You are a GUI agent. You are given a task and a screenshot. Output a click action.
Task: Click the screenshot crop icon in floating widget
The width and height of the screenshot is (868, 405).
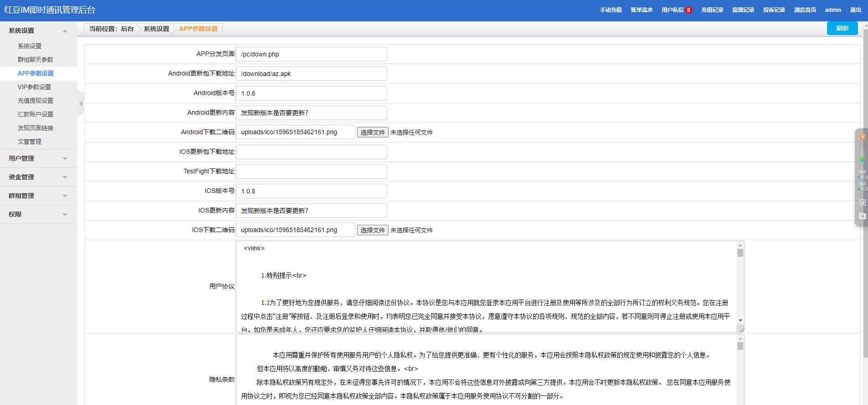862,202
